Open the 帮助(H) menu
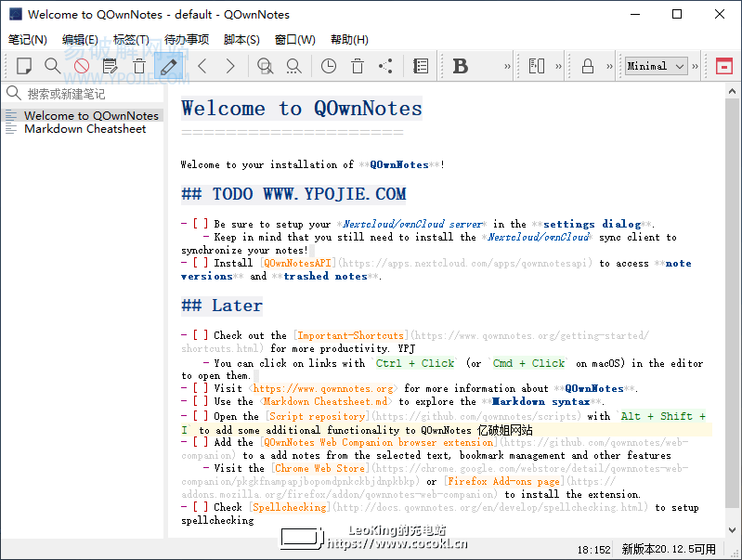742x560 pixels. [x=349, y=40]
